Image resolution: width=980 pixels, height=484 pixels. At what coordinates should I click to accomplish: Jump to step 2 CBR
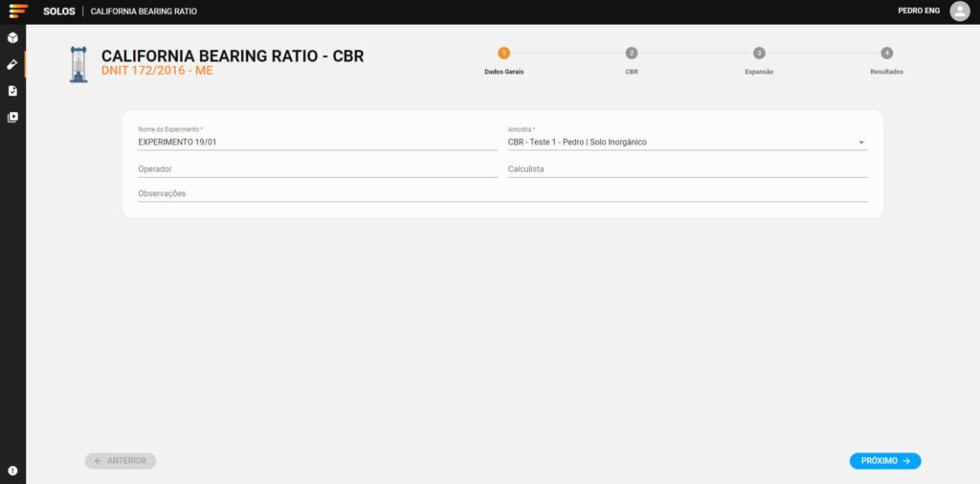[x=632, y=54]
